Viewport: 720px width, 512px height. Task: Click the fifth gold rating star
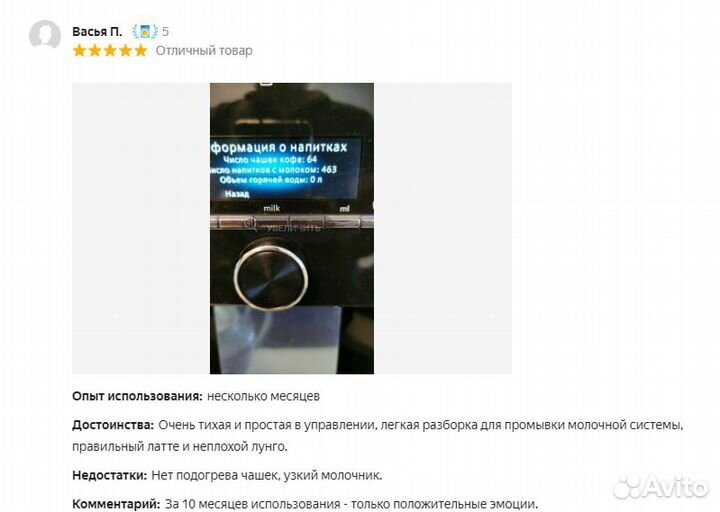141,51
